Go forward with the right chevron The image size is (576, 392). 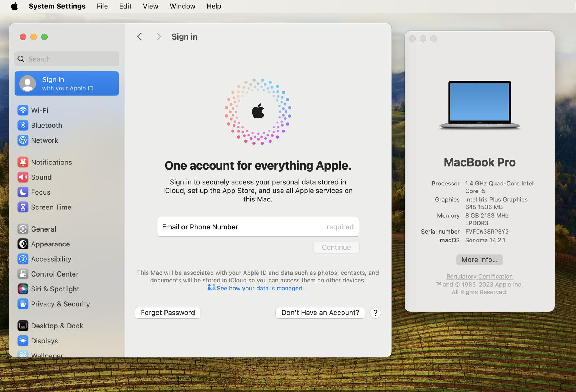159,37
